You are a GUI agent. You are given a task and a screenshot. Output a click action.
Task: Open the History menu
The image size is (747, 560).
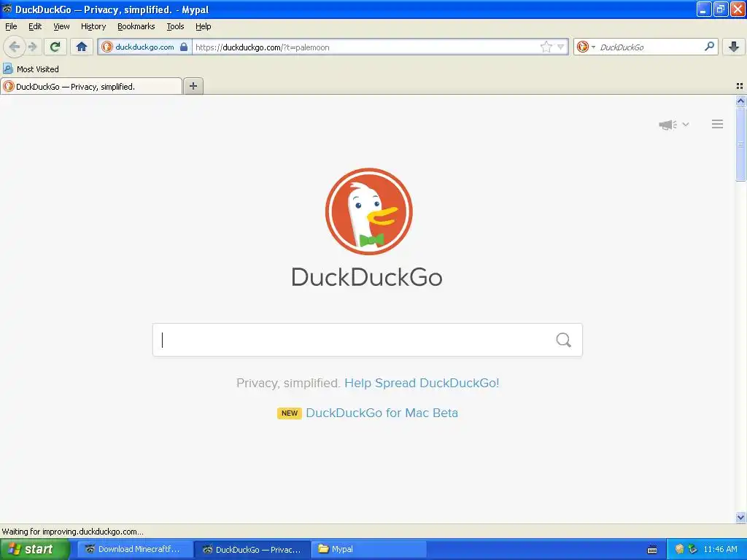tap(93, 26)
